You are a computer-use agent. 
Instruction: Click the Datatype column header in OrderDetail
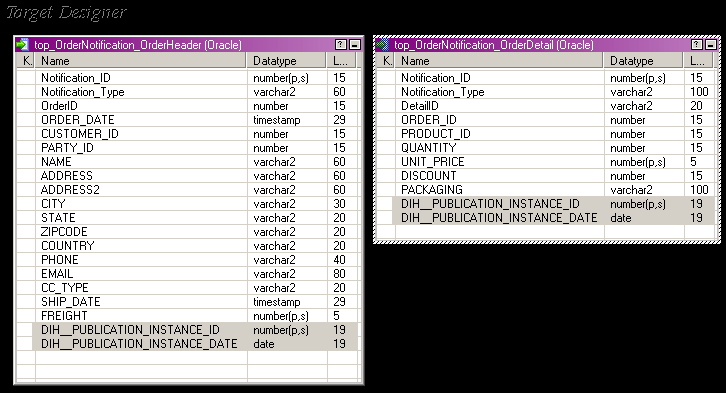click(644, 61)
